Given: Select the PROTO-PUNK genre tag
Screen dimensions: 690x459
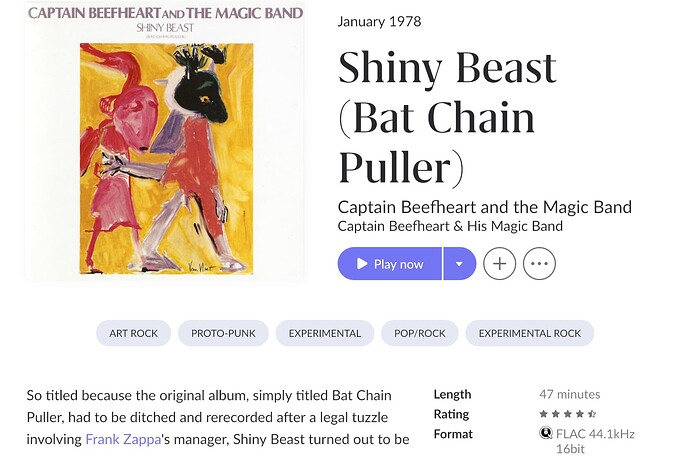Looking at the screenshot, I should coord(223,333).
